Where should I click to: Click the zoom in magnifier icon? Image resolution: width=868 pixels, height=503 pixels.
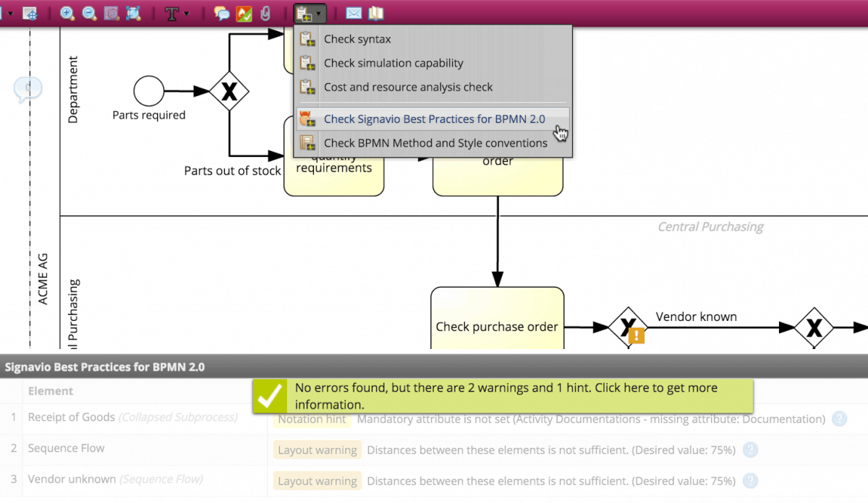click(x=67, y=13)
